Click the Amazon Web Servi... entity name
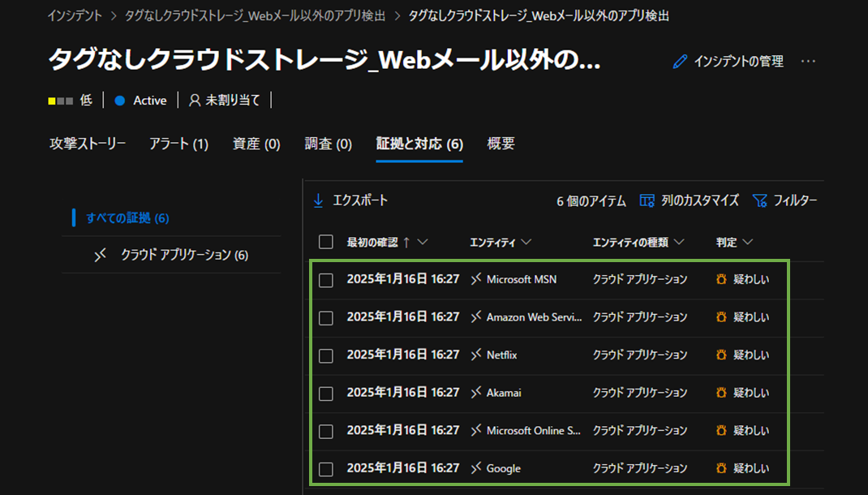The image size is (868, 495). pyautogui.click(x=535, y=317)
